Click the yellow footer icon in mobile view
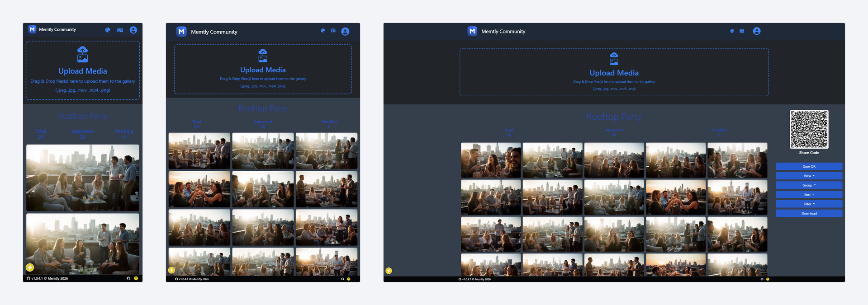868x305 pixels. point(136,278)
